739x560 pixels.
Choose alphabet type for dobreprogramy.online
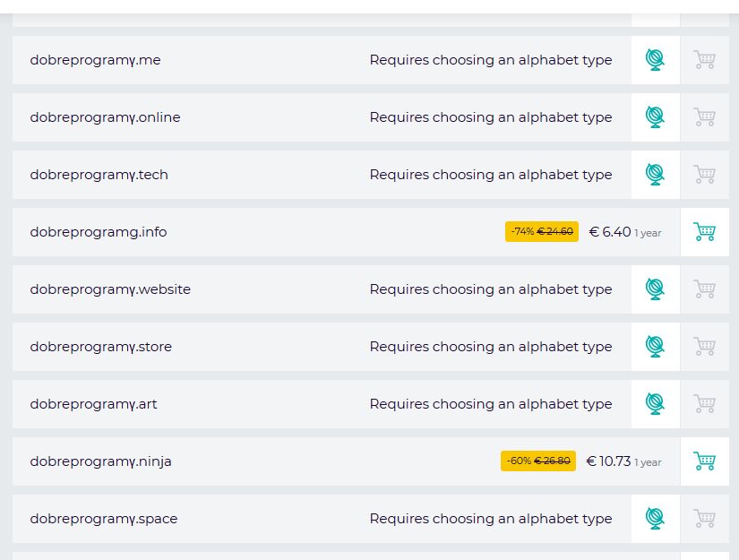click(x=655, y=117)
